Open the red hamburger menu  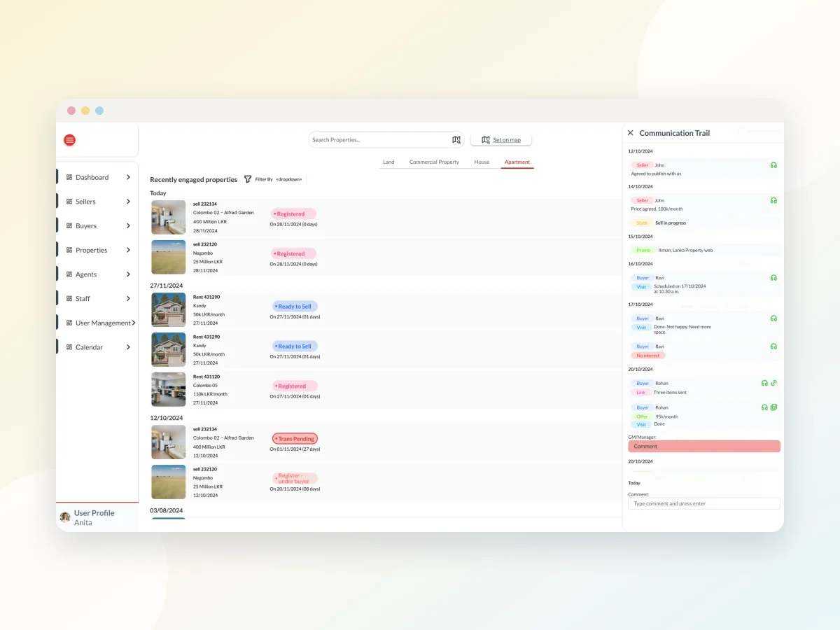coord(69,140)
